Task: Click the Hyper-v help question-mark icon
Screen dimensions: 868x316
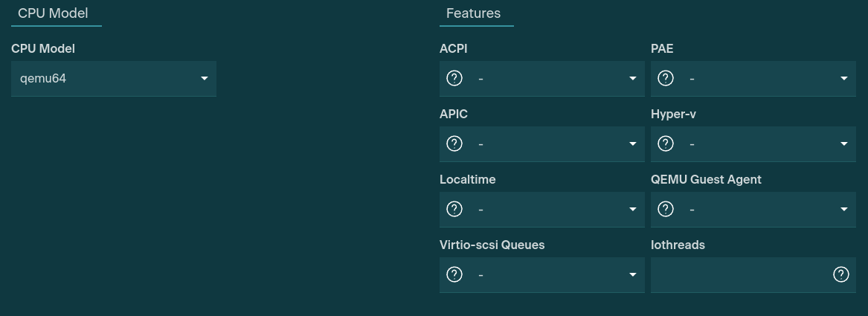Action: pos(666,144)
